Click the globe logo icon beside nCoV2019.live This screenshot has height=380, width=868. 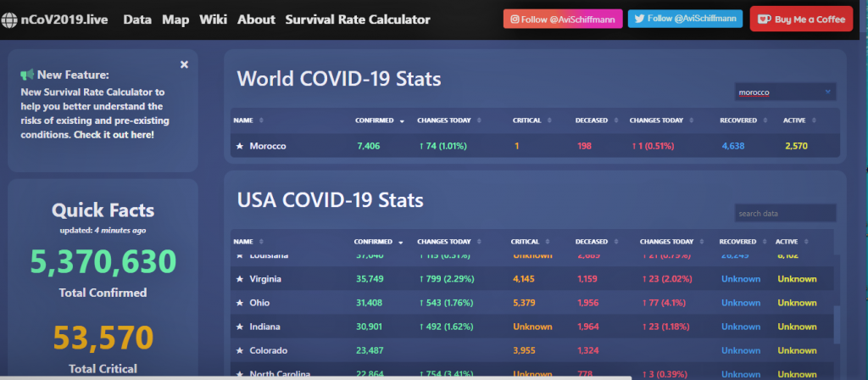click(x=9, y=19)
